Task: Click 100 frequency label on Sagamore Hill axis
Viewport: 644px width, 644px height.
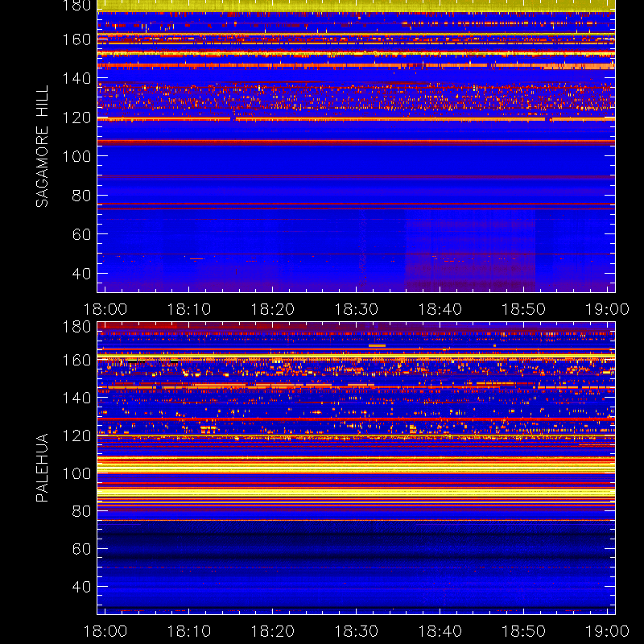Action: [x=76, y=156]
